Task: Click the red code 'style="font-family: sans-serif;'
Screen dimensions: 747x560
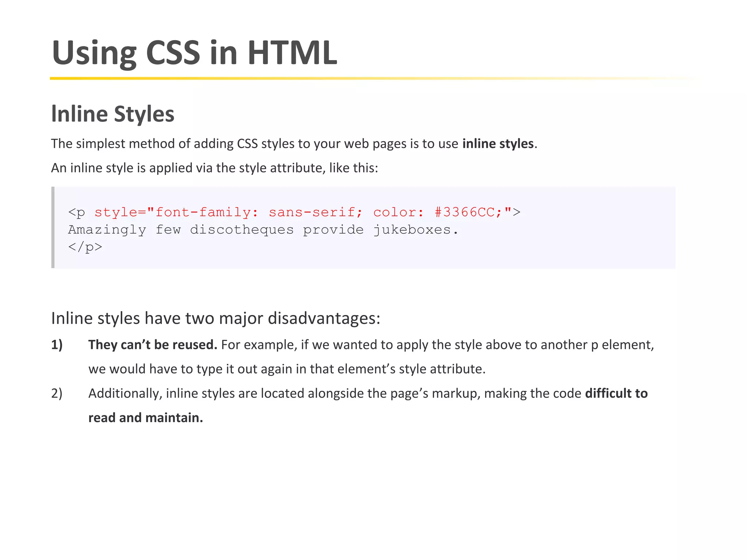Action: coord(229,212)
